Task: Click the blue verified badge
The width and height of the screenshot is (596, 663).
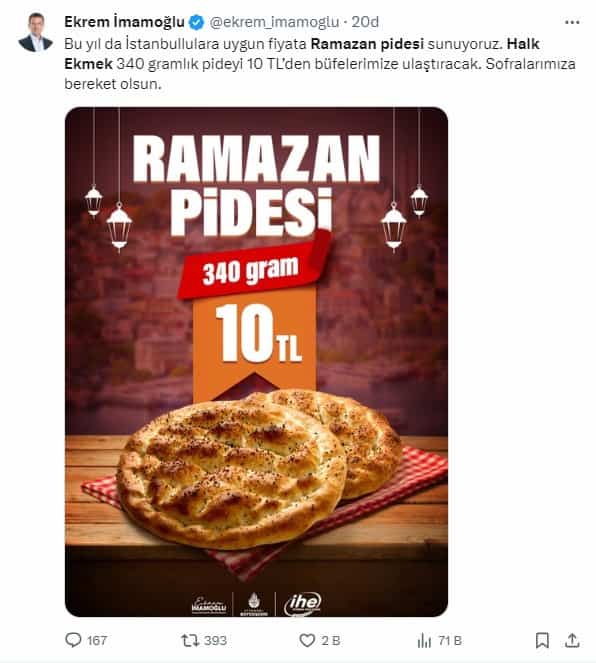Action: (196, 22)
